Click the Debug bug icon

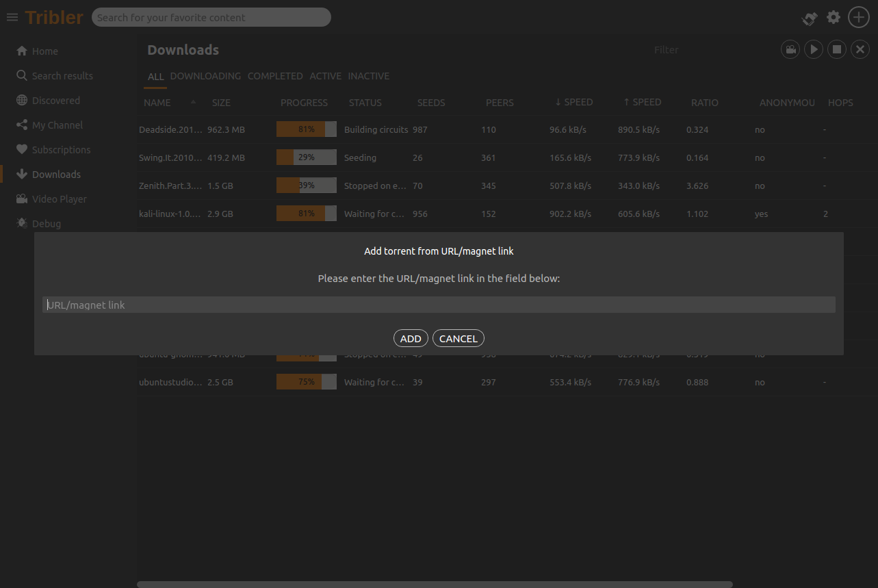[22, 223]
